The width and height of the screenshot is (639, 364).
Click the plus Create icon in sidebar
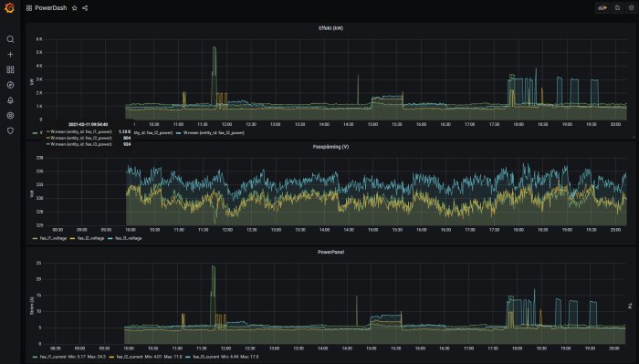[x=10, y=54]
